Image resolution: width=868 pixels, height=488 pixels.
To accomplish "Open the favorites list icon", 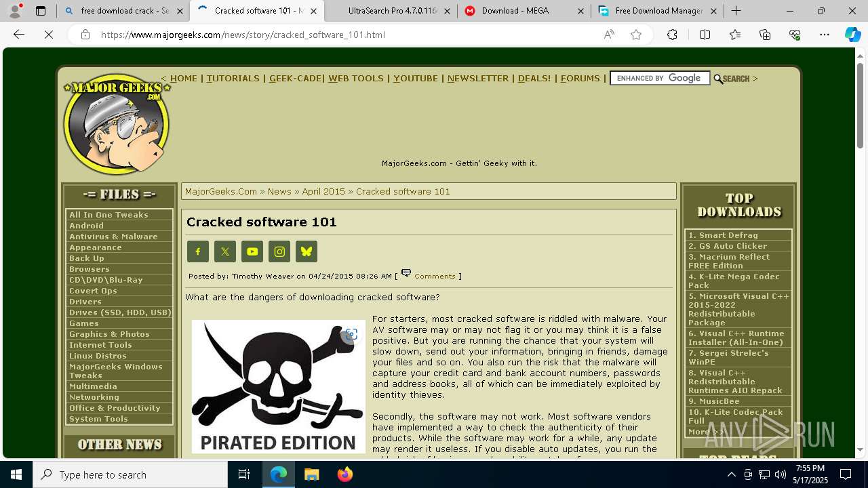I will [x=735, y=35].
